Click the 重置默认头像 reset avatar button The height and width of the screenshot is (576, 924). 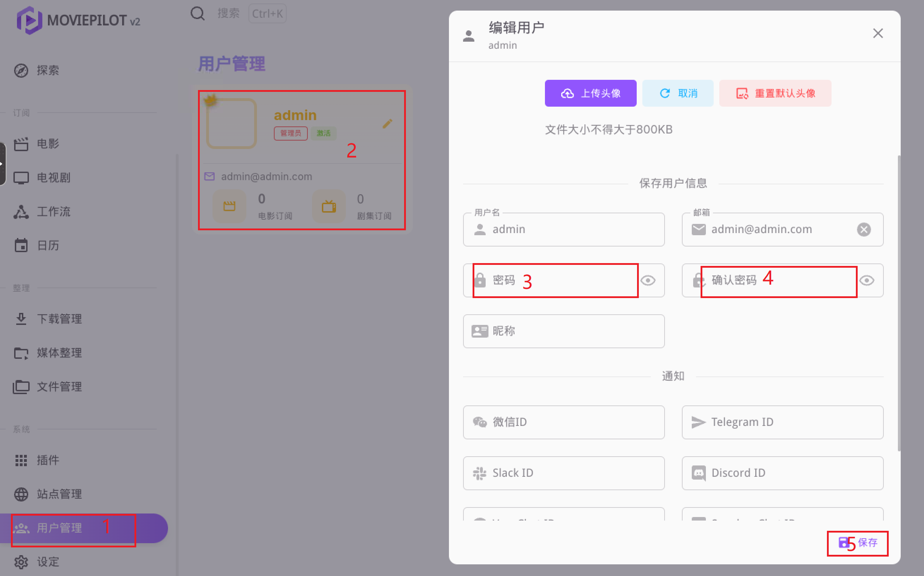[x=775, y=93]
